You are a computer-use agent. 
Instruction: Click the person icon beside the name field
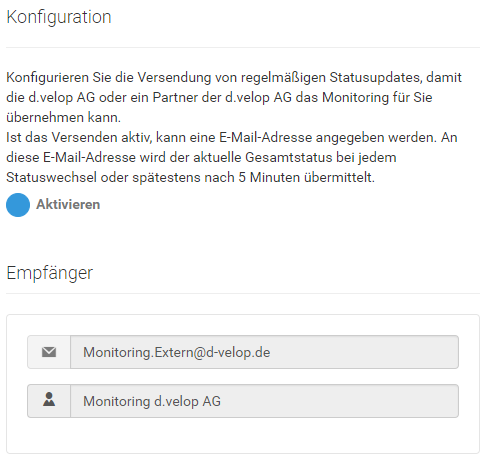tap(49, 399)
